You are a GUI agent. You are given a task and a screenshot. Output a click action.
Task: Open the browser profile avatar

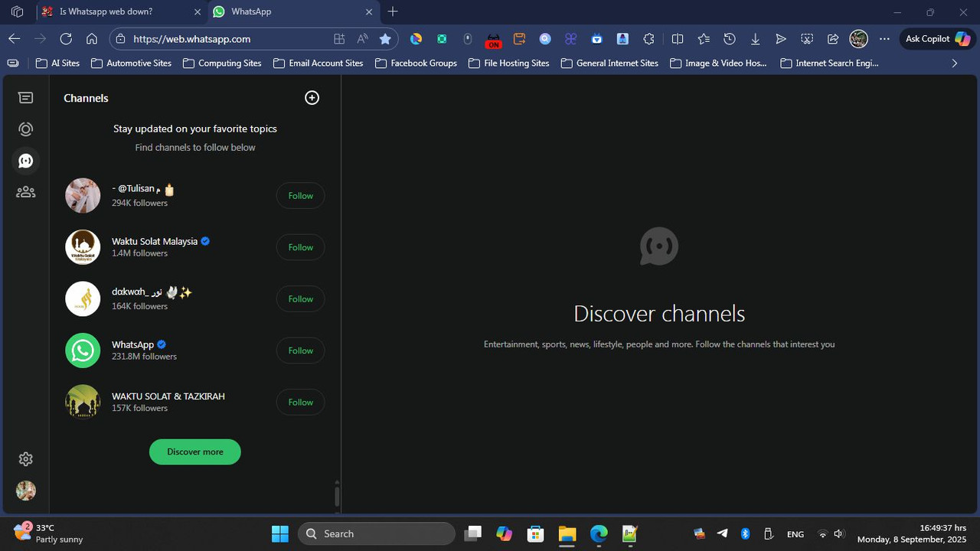pos(859,38)
